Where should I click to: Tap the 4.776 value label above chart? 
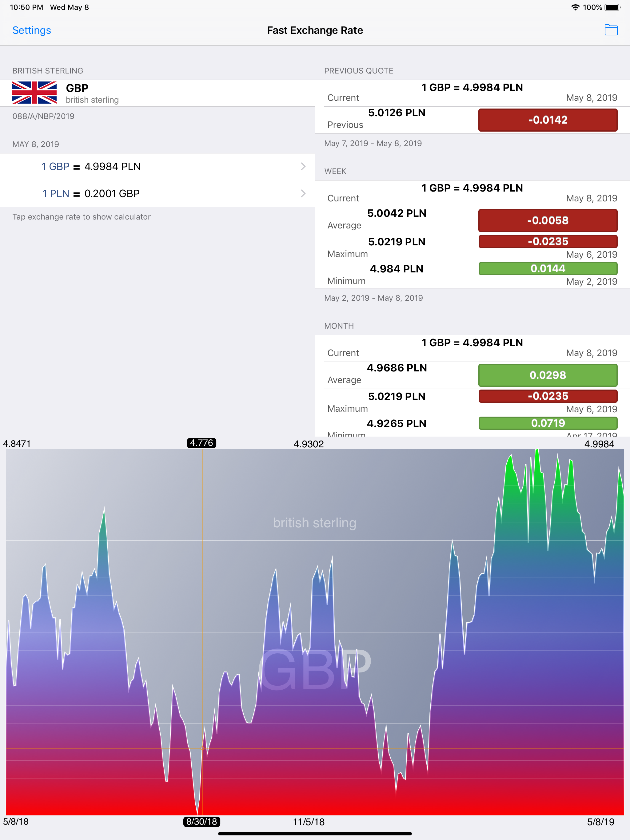[201, 443]
